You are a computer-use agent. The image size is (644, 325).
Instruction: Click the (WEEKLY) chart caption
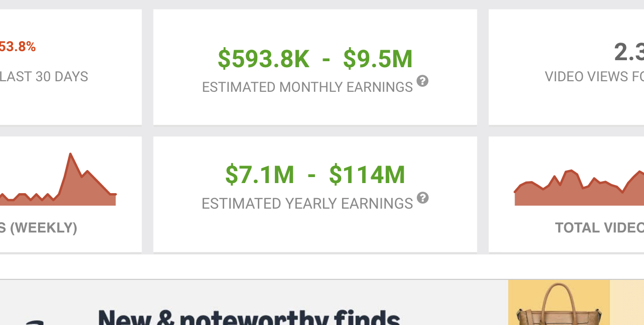[x=39, y=228]
